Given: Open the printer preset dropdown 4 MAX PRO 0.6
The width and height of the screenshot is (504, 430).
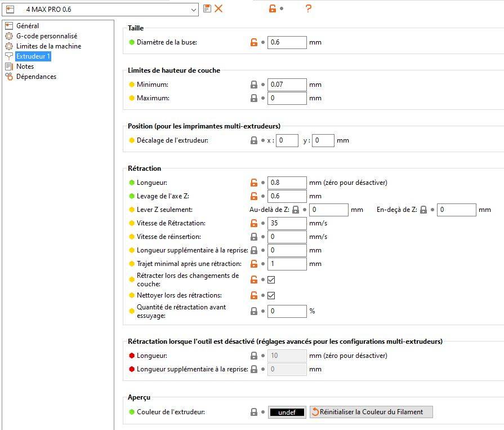Looking at the screenshot, I should click(100, 10).
